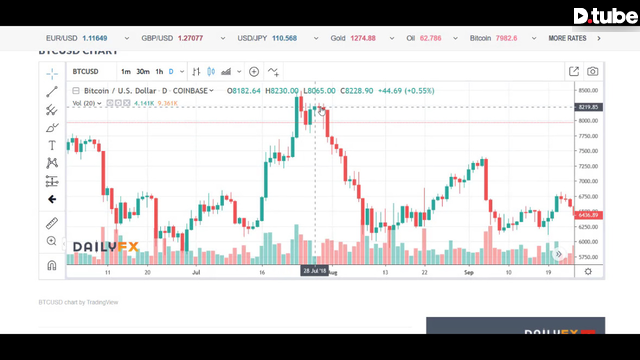
Task: Click the 8219.85 crosshair price label
Action: click(588, 107)
